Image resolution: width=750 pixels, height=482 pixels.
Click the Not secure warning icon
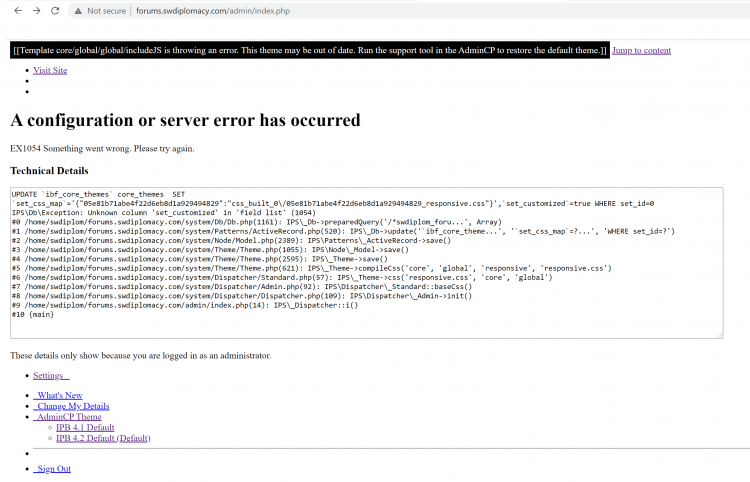click(x=79, y=10)
